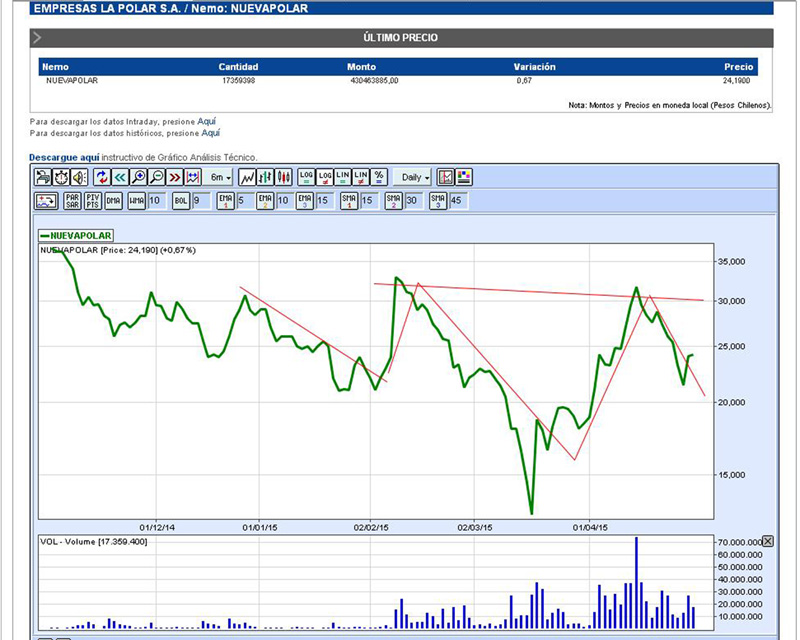Switch to candlestick chart style
The image size is (800, 640).
[x=284, y=177]
